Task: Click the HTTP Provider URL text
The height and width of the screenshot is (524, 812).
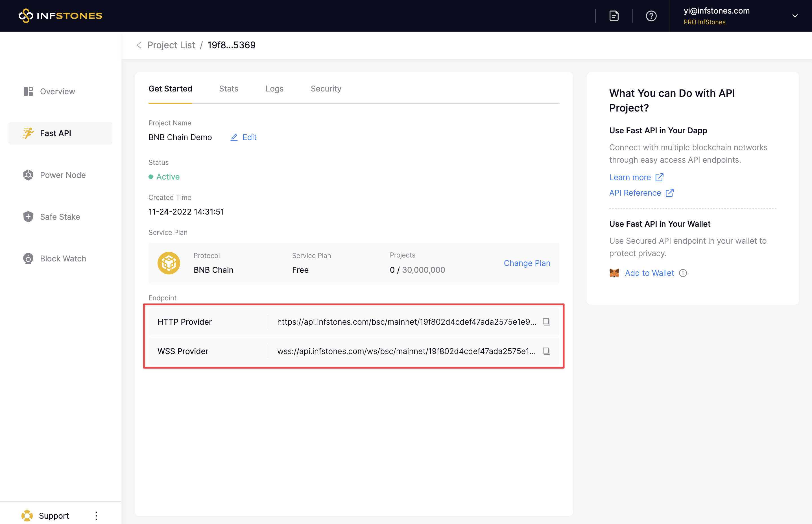Action: click(407, 322)
